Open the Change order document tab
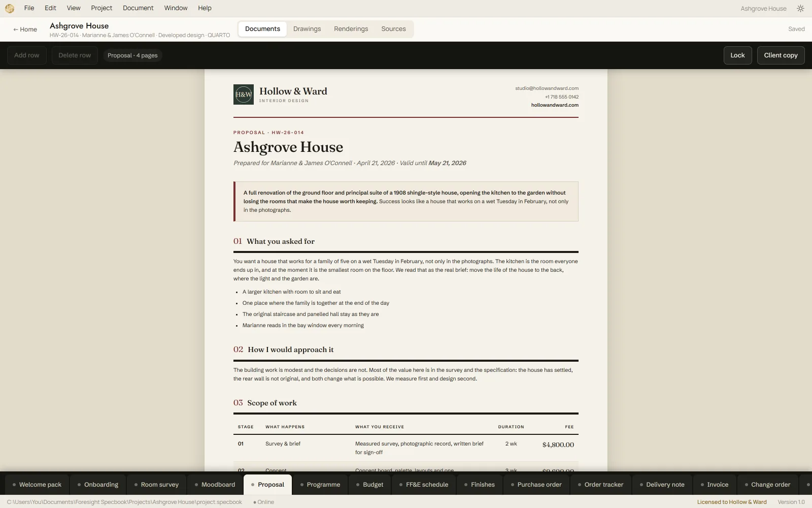The height and width of the screenshot is (508, 812). coord(767,485)
